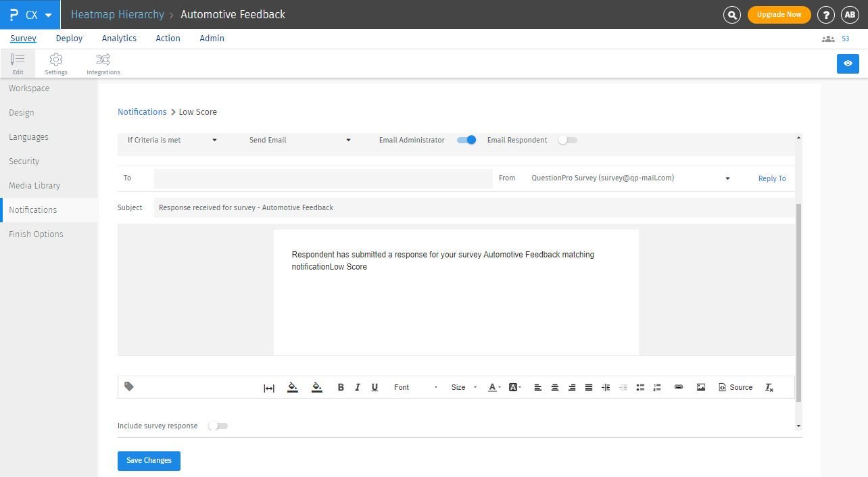
Task: Open the text color dropdown
Action: coord(495,387)
